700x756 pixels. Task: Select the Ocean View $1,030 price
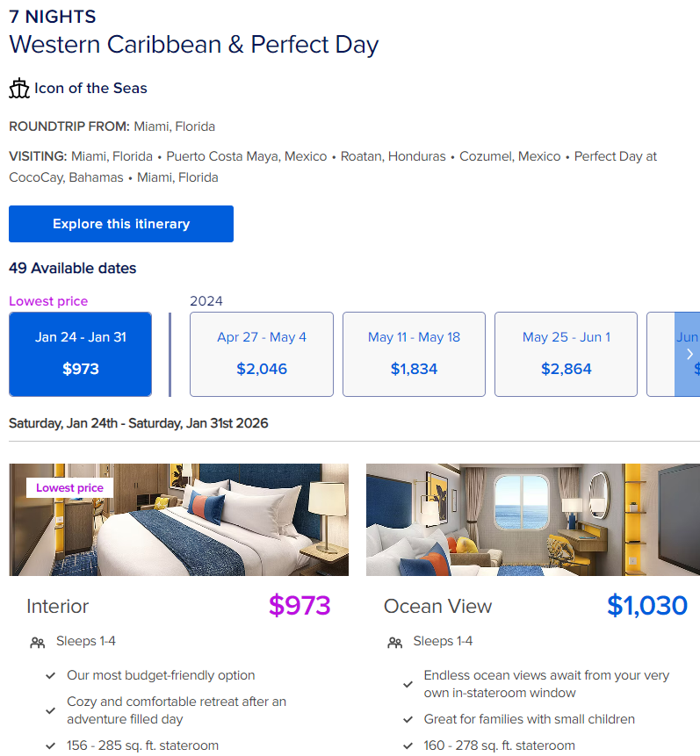[x=647, y=606]
